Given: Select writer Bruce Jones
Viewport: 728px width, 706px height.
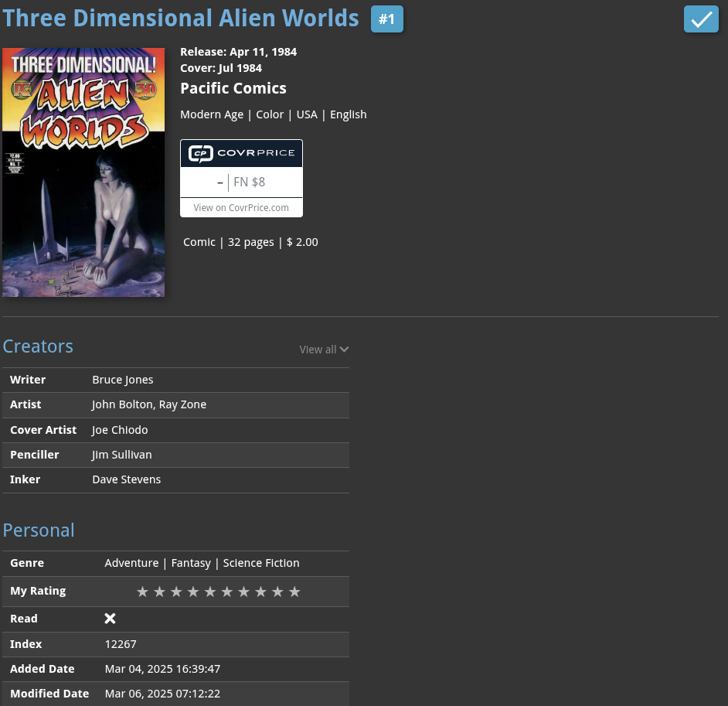Looking at the screenshot, I should click(x=123, y=380).
